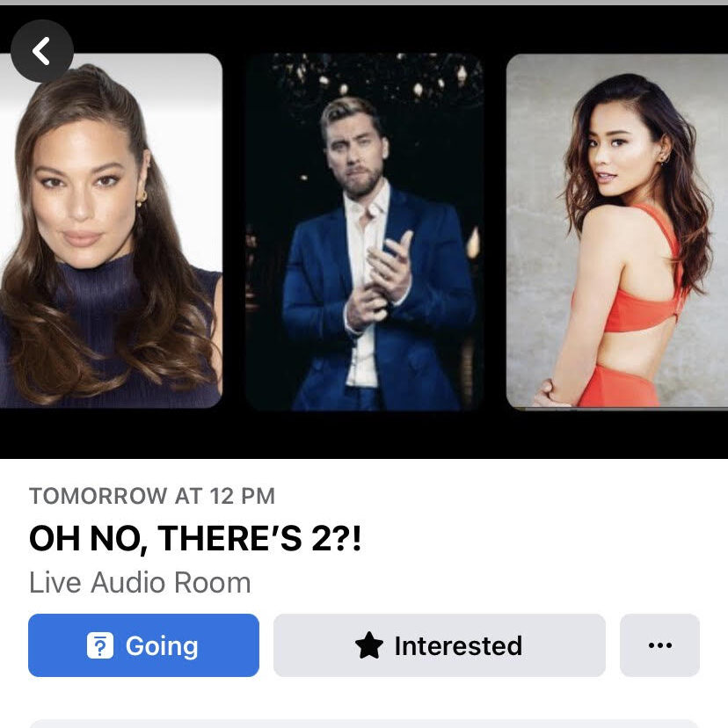Click the gray card below the buttons
Image resolution: width=728 pixels, height=728 pixels.
[x=364, y=724]
